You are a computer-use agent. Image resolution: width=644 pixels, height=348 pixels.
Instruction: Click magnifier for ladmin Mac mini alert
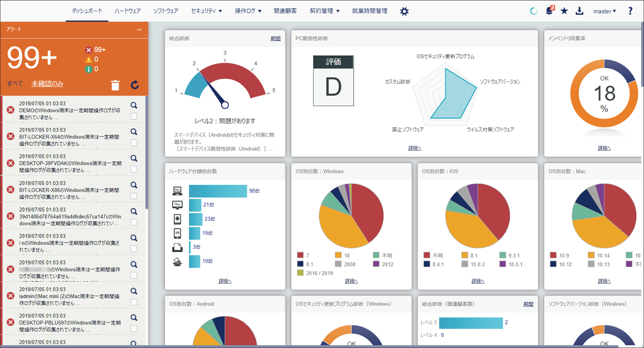[134, 291]
